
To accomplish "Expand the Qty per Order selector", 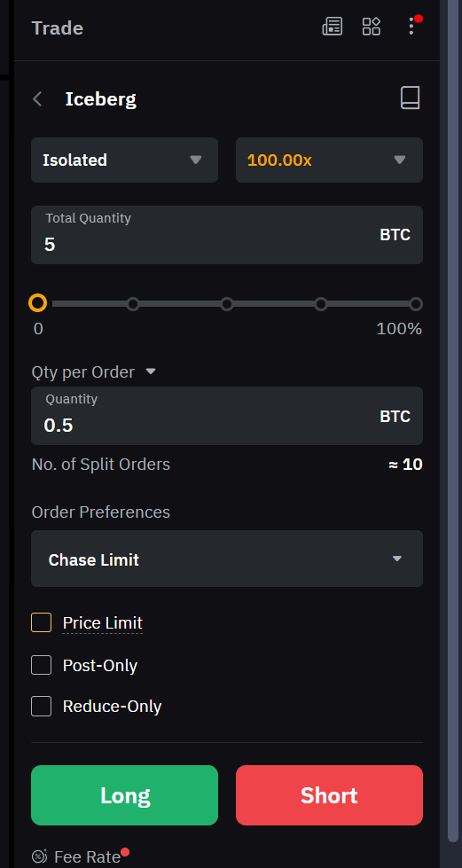I will pyautogui.click(x=94, y=372).
